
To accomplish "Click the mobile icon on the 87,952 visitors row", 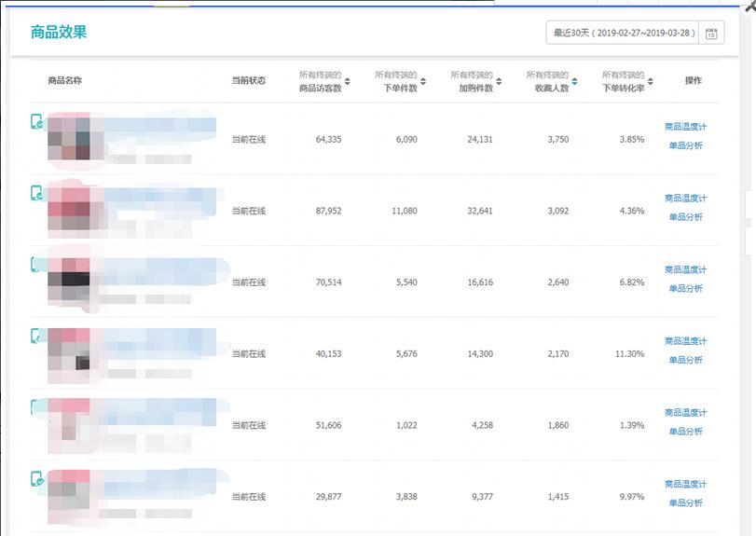I will 37,193.
